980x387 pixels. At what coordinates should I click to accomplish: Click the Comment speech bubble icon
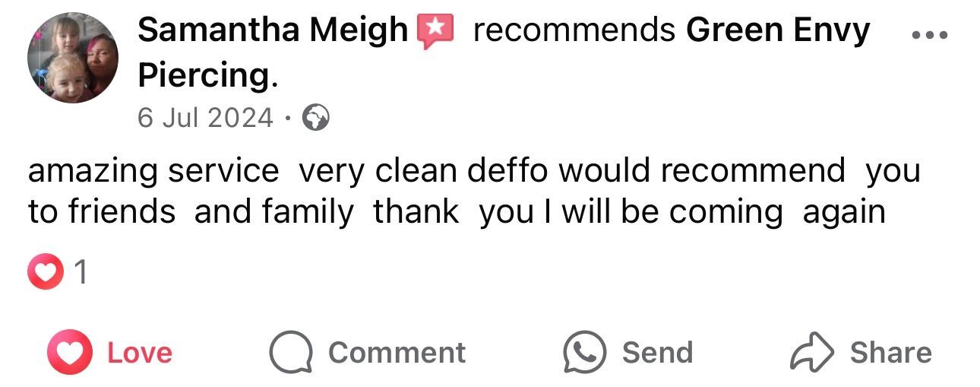coord(290,353)
